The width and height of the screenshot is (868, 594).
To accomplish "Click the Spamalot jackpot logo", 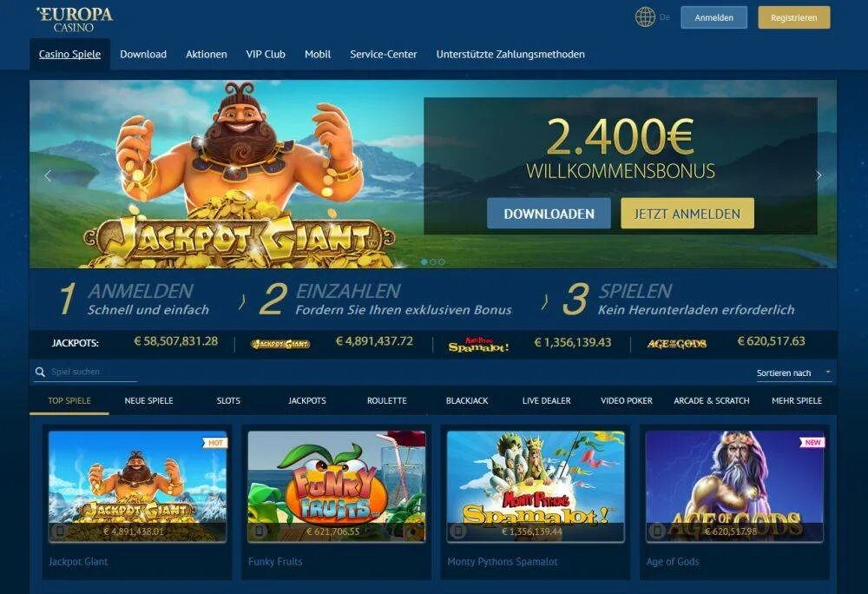I will coord(478,345).
